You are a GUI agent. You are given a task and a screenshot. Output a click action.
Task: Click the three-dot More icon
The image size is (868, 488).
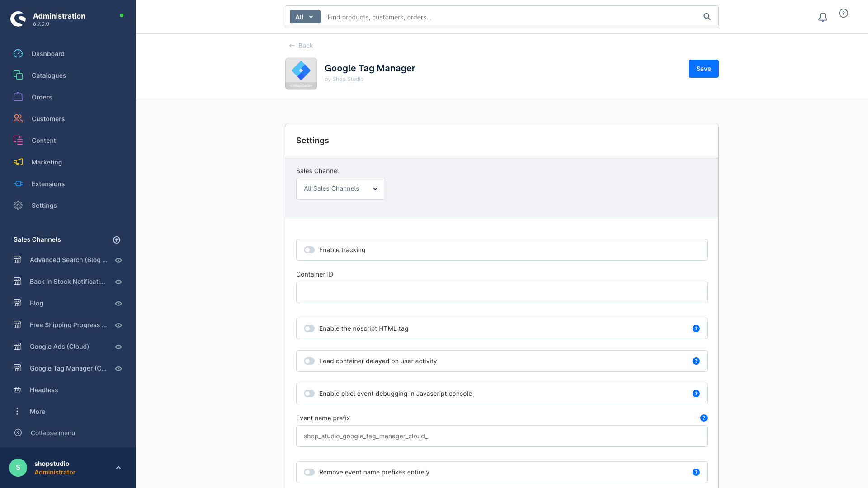(x=17, y=412)
